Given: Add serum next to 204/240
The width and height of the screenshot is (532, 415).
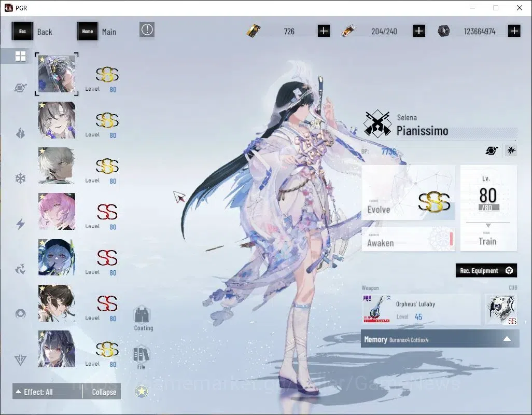Looking at the screenshot, I should [419, 31].
